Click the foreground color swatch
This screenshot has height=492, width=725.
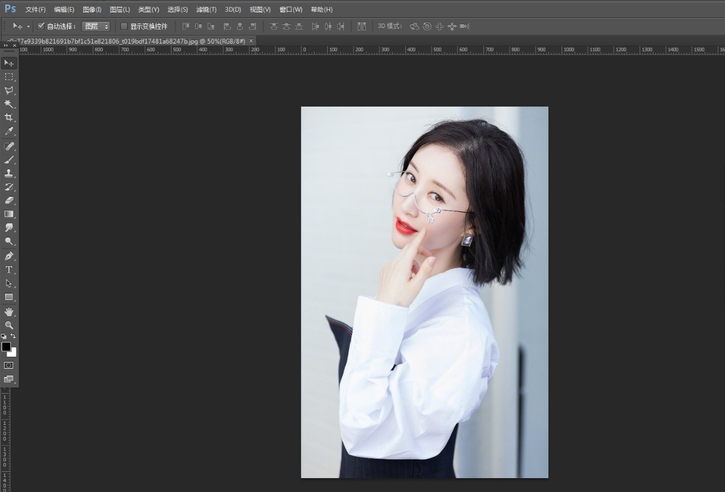tap(6, 346)
